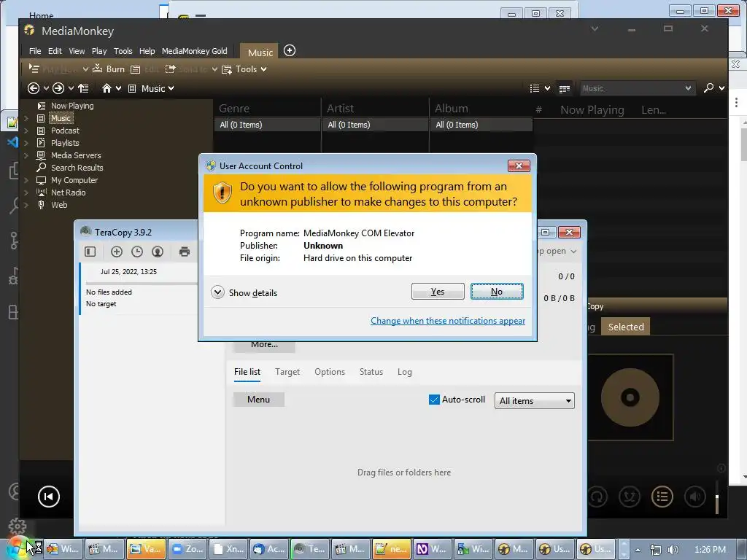Uncheck the Auto-scroll checkbox

433,400
